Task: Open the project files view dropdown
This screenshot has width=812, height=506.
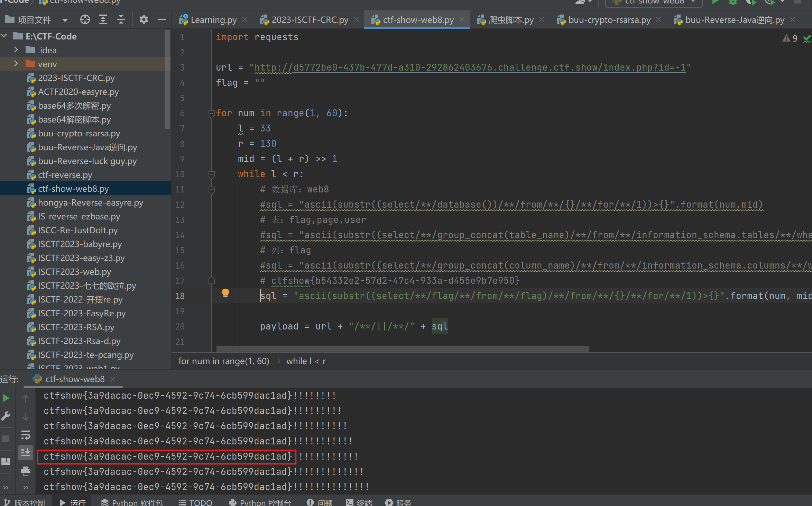Action: 65,20
